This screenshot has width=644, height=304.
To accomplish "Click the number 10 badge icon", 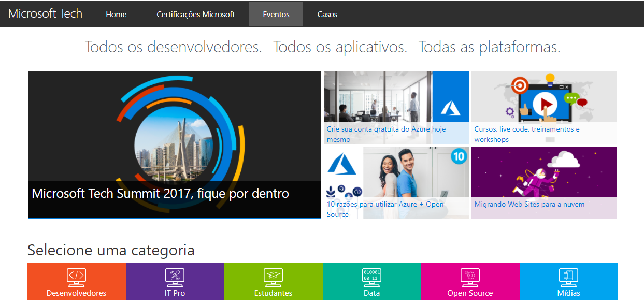I will (459, 156).
